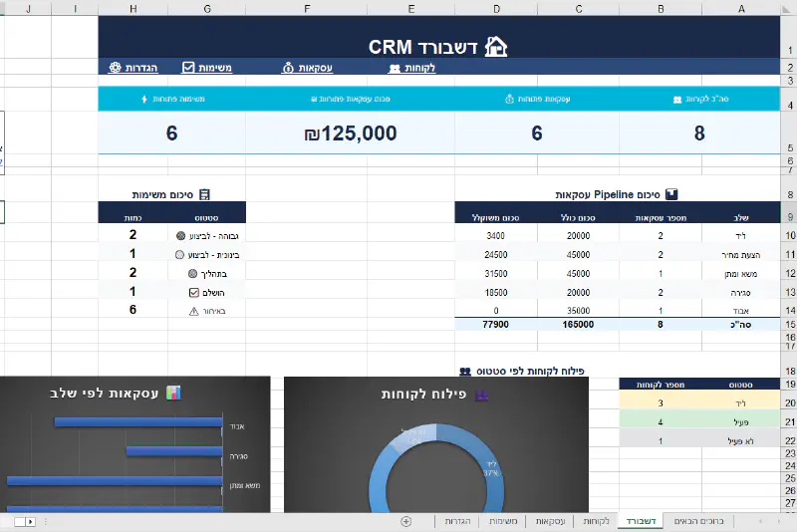
Task: Select column D header
Action: 496,8
